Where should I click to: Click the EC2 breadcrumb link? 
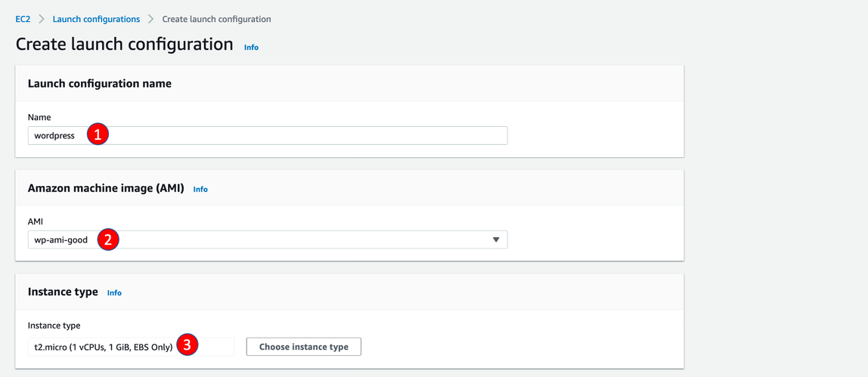coord(23,19)
